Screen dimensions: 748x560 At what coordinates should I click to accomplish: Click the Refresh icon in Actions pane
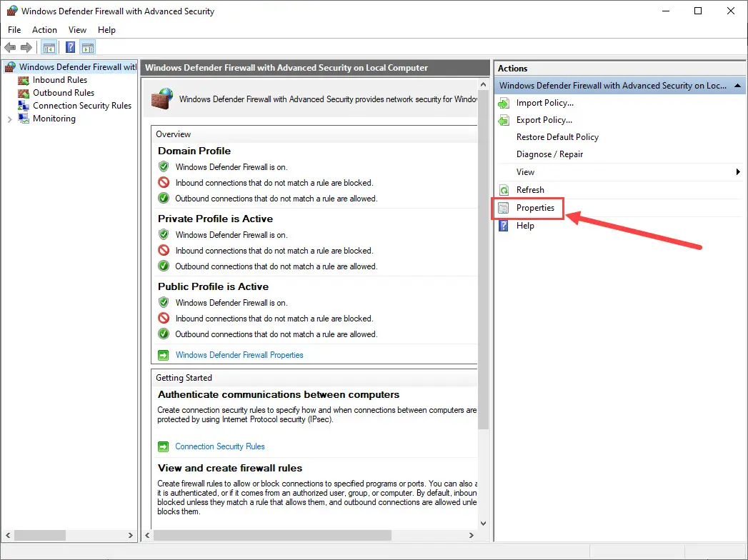(x=504, y=190)
